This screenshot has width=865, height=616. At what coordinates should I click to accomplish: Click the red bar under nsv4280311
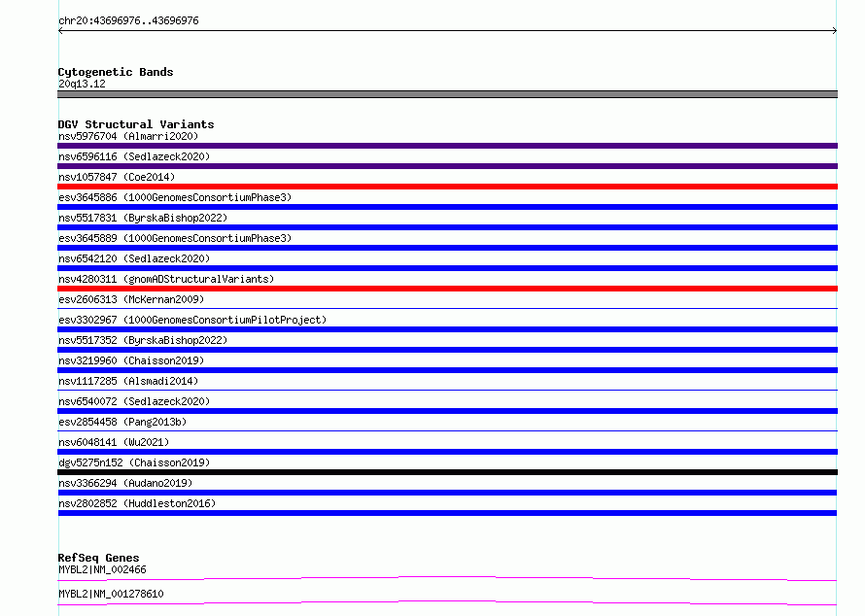pyautogui.click(x=447, y=289)
